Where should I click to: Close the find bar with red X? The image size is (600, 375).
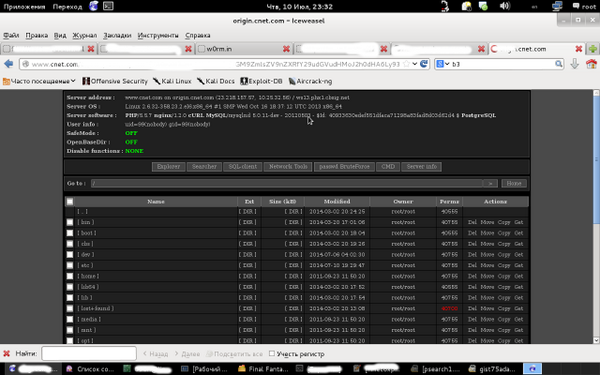click(6, 354)
